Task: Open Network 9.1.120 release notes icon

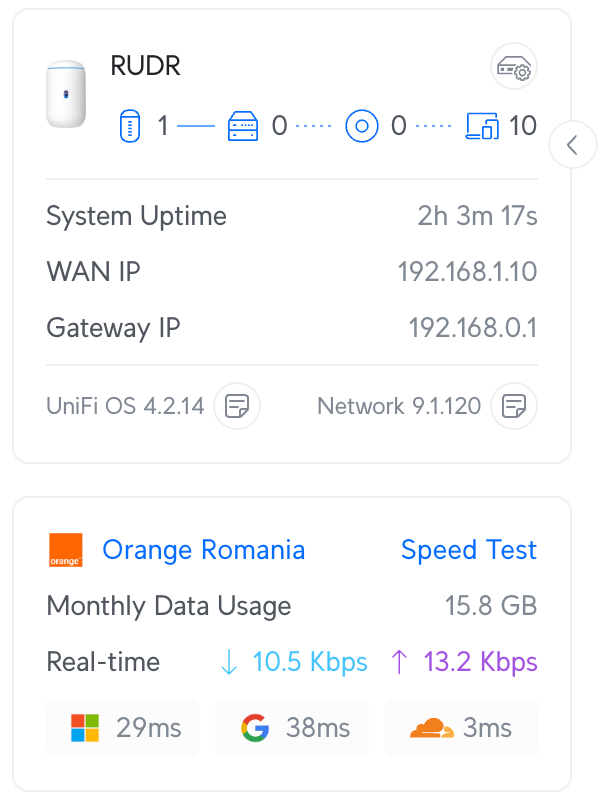Action: [514, 406]
